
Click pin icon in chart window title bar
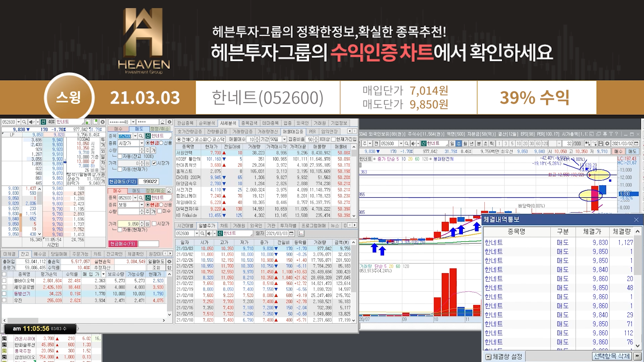(605, 134)
